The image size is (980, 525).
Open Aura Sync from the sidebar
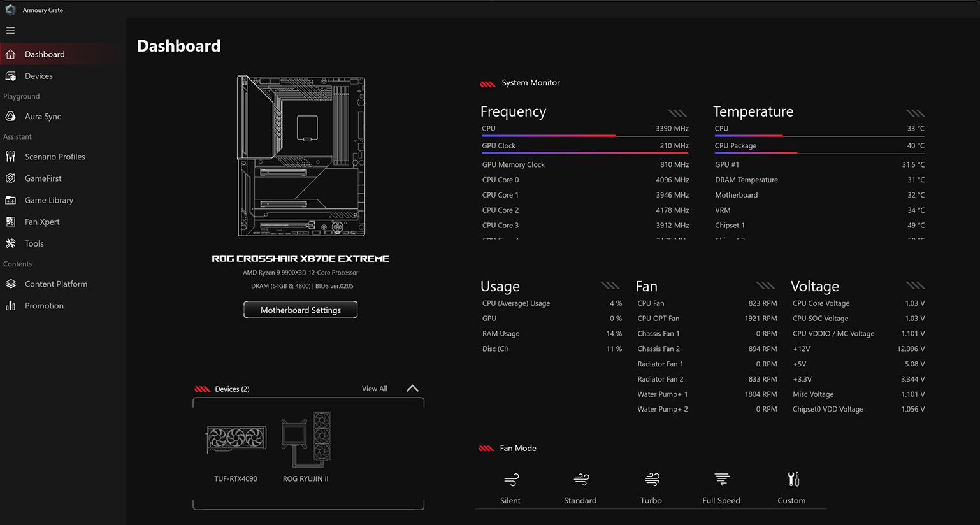click(44, 116)
